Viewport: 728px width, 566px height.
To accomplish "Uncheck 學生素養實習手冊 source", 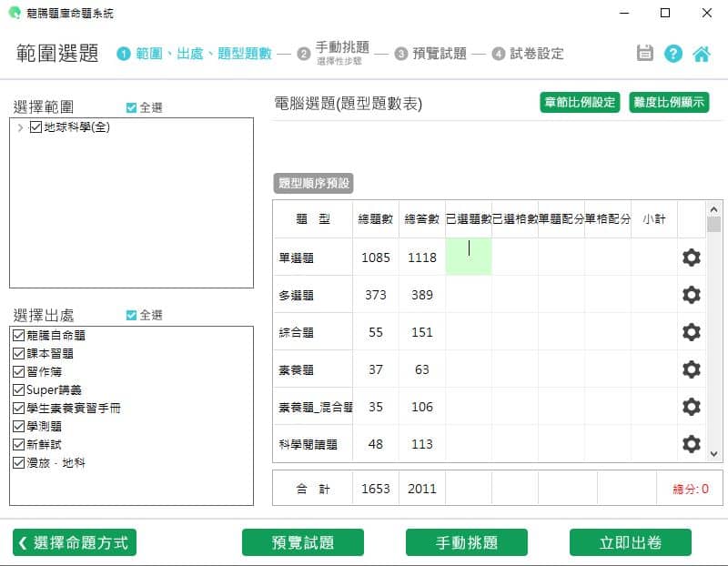I will (x=18, y=409).
